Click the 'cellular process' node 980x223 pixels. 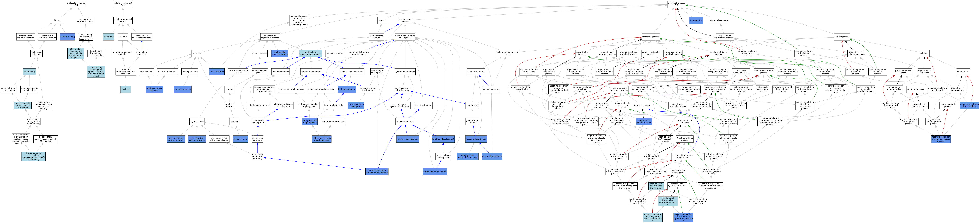click(x=842, y=37)
